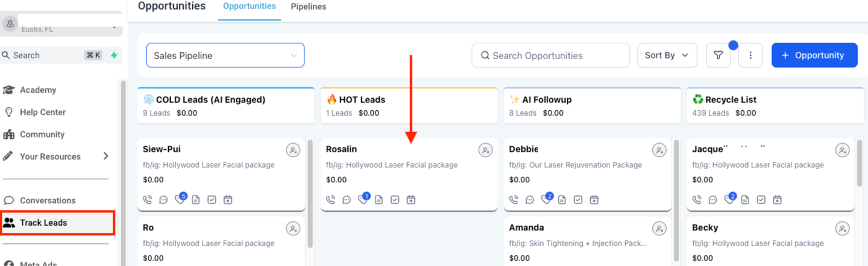Open Conversations in the sidebar

(x=48, y=200)
